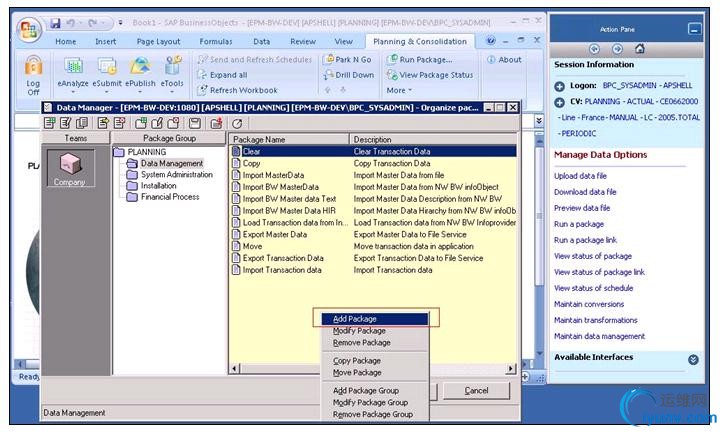
Task: Click the Package Name column header
Action: click(x=289, y=139)
